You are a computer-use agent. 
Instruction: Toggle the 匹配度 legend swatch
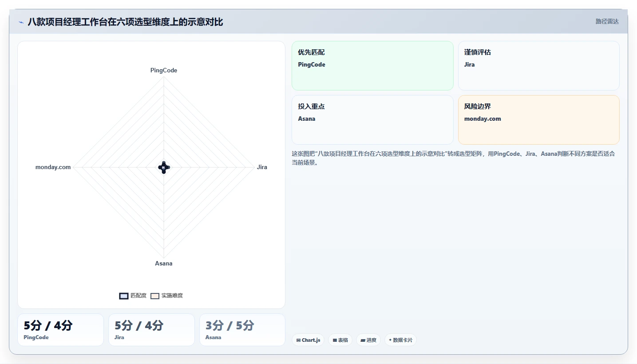click(124, 296)
